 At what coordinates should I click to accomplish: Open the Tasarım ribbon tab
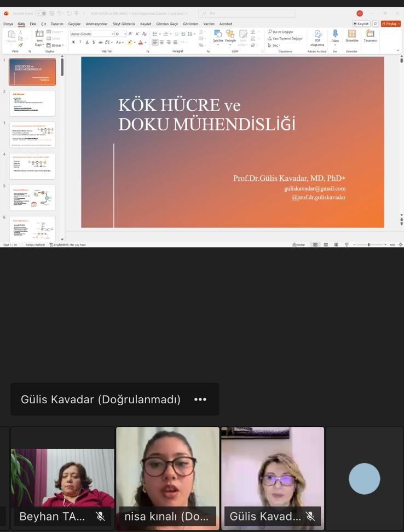tap(57, 24)
